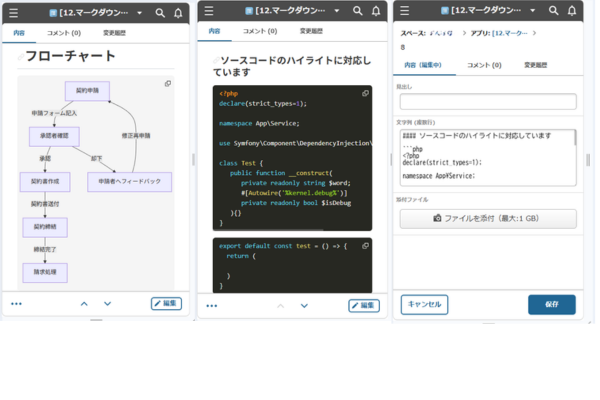Open notifications bell in middle panel
The width and height of the screenshot is (600, 400).
(x=376, y=11)
